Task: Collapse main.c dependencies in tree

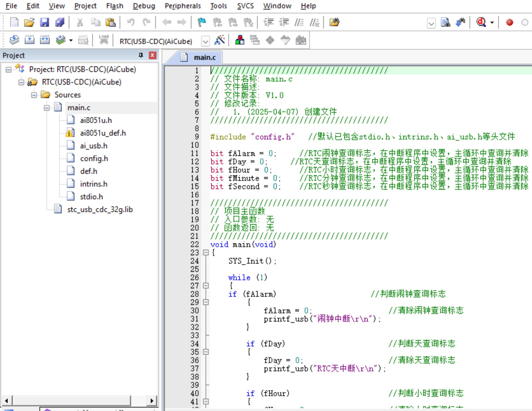Action: (x=47, y=108)
